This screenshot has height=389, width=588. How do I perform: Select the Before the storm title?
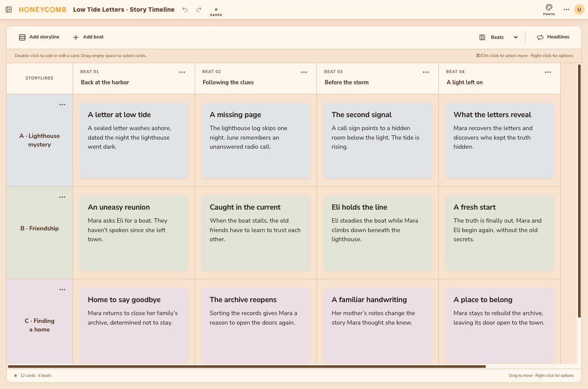pyautogui.click(x=347, y=83)
